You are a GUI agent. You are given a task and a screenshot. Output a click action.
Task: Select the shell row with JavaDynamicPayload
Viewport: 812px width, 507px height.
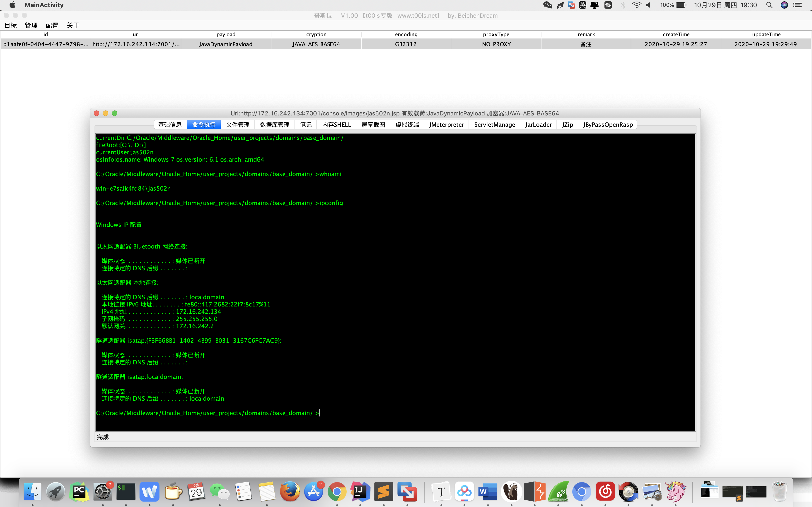[225, 44]
